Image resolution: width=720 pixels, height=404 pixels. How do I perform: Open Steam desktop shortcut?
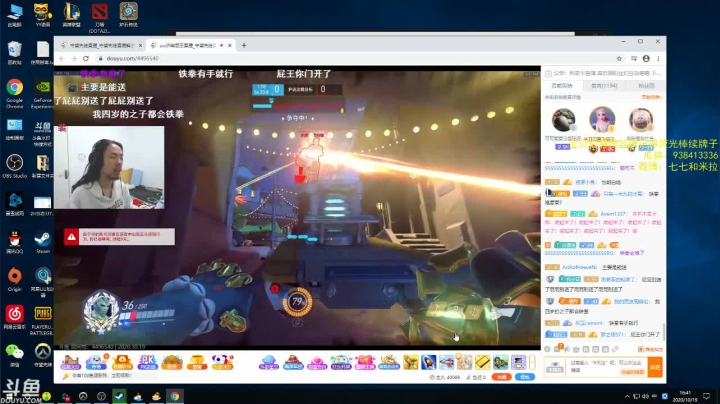(x=43, y=241)
